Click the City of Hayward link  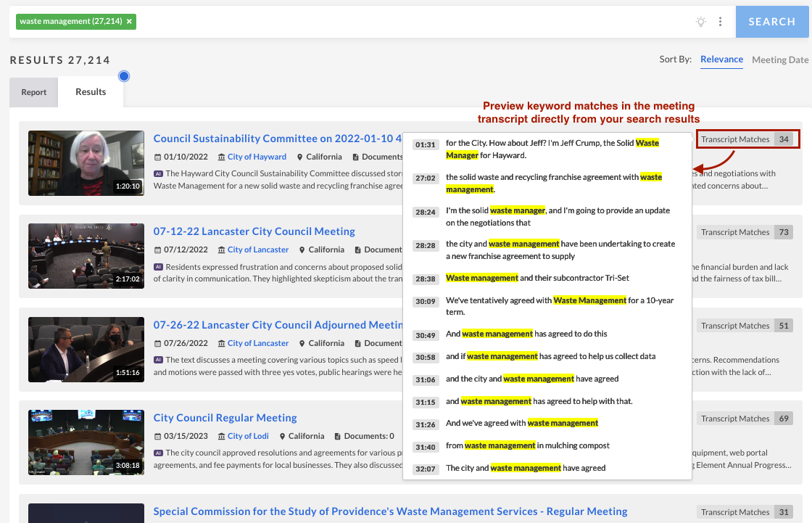point(257,157)
